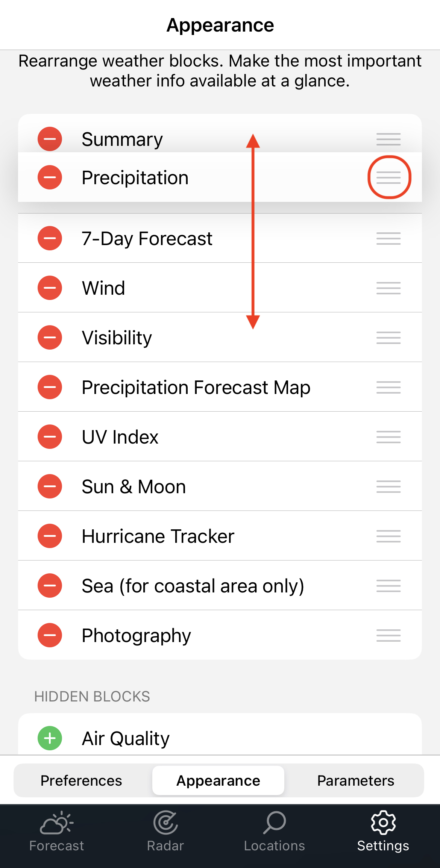
Task: Open the Radar tab in bottom bar
Action: point(165,832)
